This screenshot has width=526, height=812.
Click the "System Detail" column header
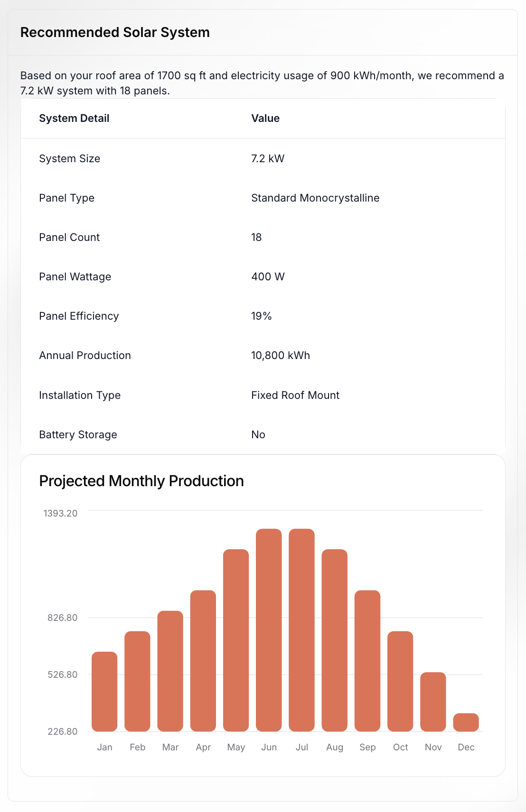coord(74,119)
